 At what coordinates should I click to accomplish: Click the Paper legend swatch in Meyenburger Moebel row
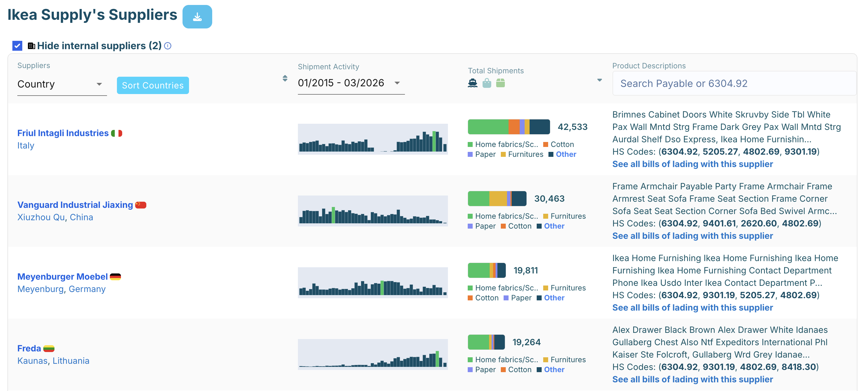(x=506, y=298)
